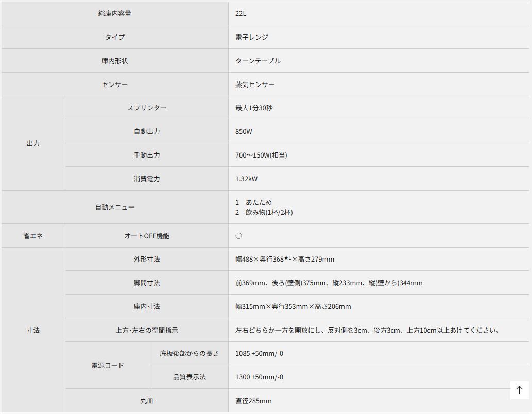This screenshot has width=532, height=414.
Task: Select the 前369mm foot spacing value
Action: coord(250,283)
